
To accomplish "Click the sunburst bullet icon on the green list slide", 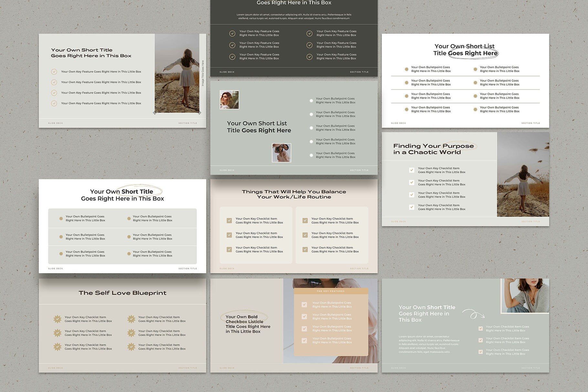I will [x=311, y=101].
